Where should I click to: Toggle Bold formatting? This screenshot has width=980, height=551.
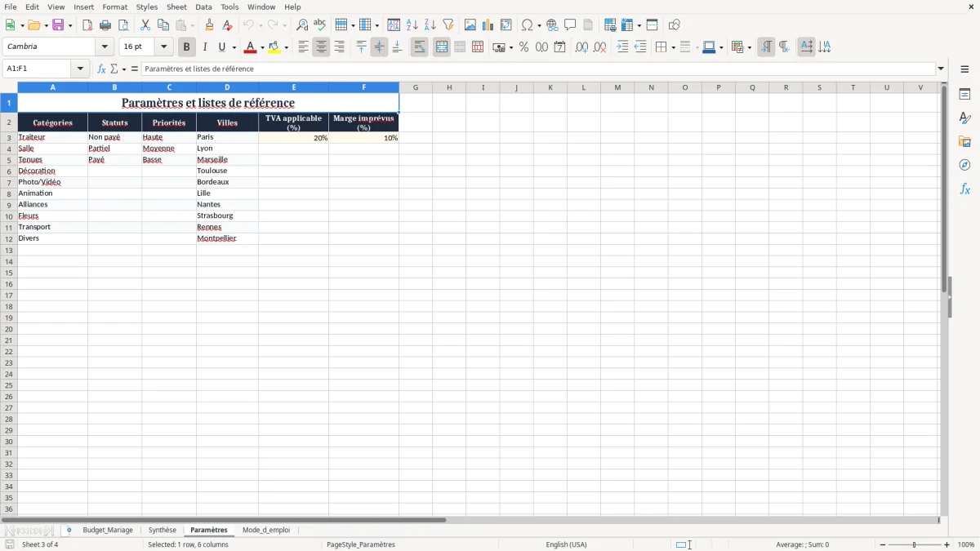(186, 47)
